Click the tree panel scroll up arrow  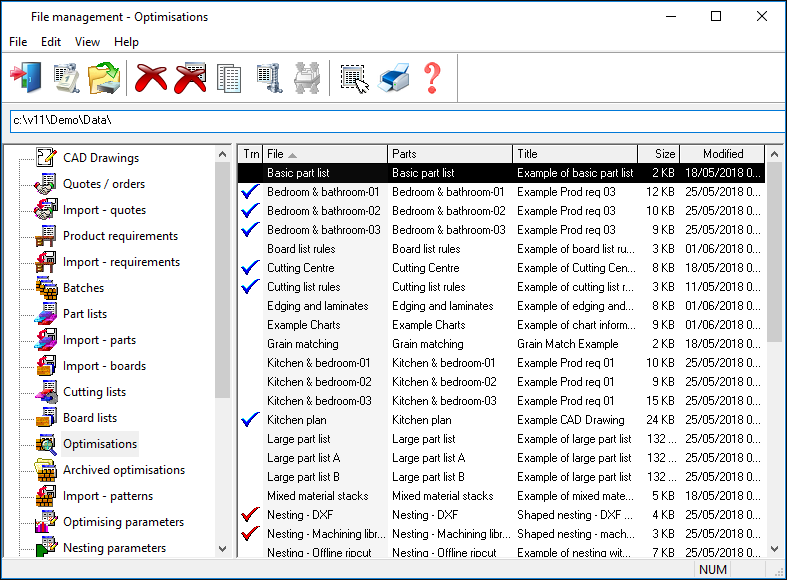223,154
